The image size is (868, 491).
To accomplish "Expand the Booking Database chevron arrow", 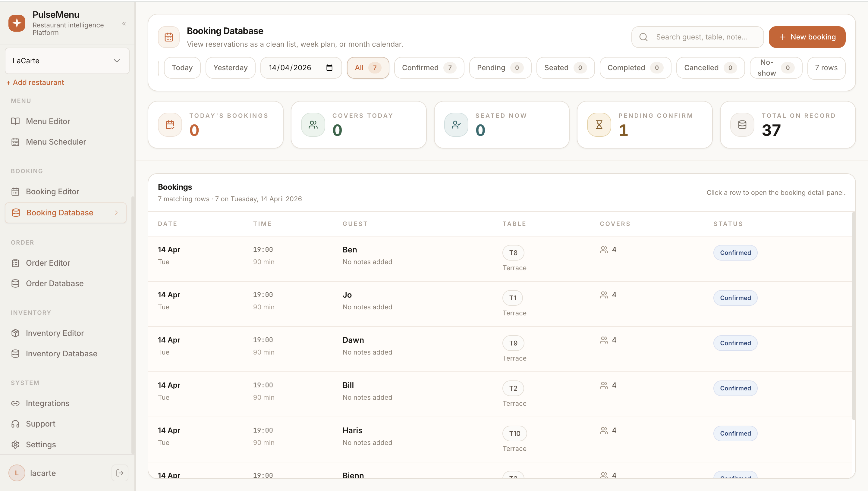I will tap(116, 213).
